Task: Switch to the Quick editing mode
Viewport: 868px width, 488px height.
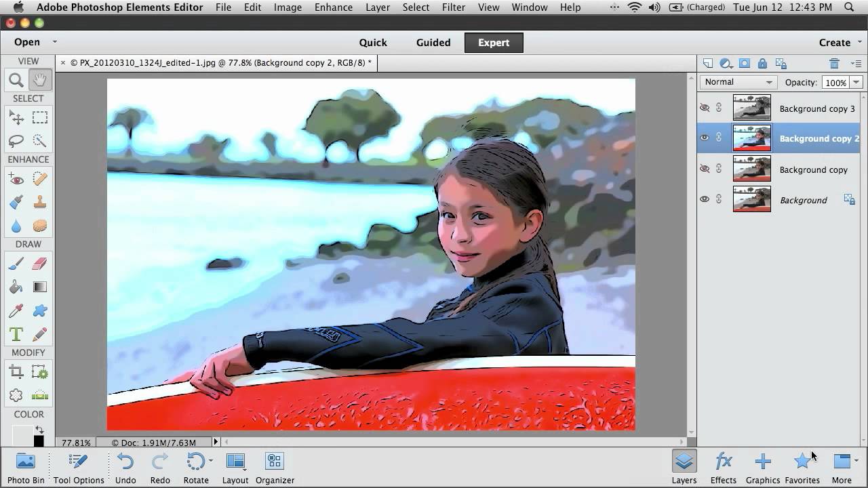Action: 372,42
